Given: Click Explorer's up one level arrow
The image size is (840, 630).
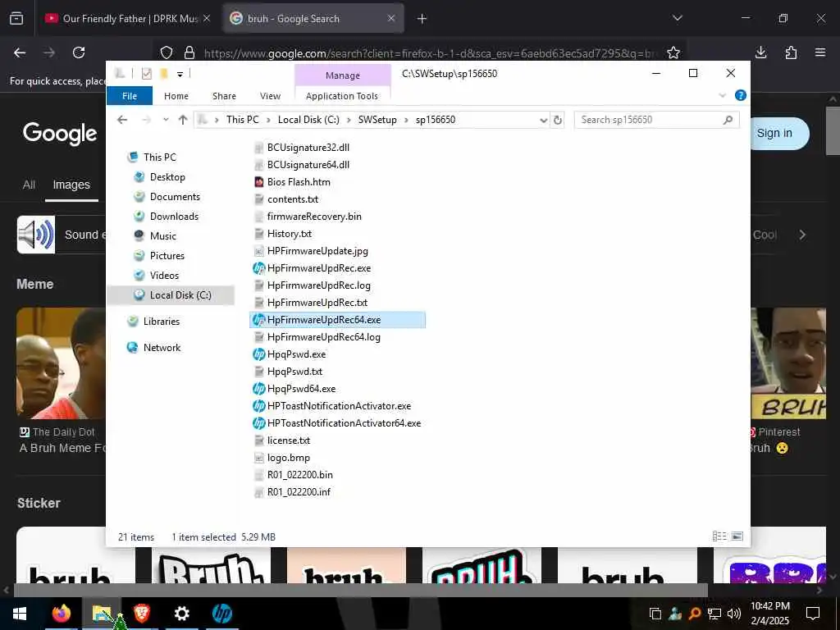Looking at the screenshot, I should click(x=183, y=120).
